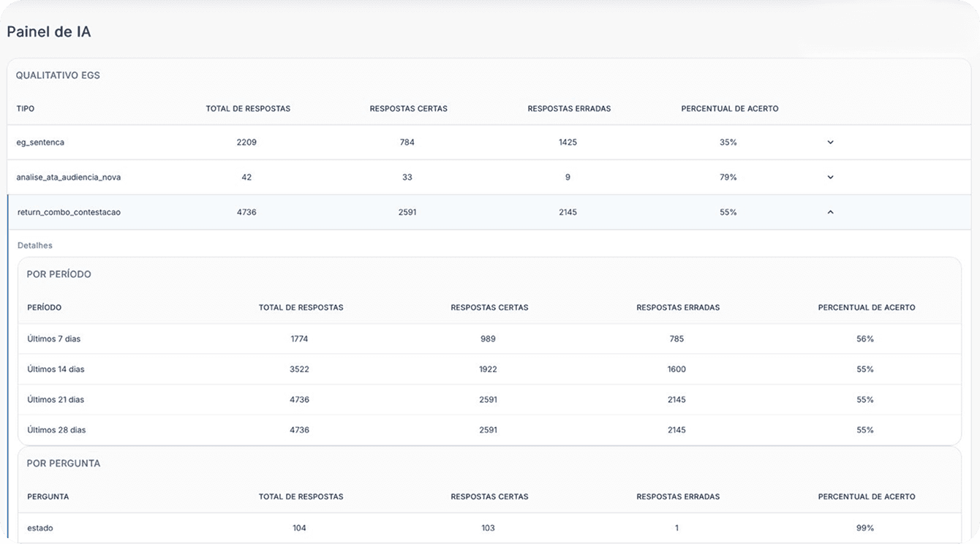Select the return_combo_contestacao row label

coord(69,212)
